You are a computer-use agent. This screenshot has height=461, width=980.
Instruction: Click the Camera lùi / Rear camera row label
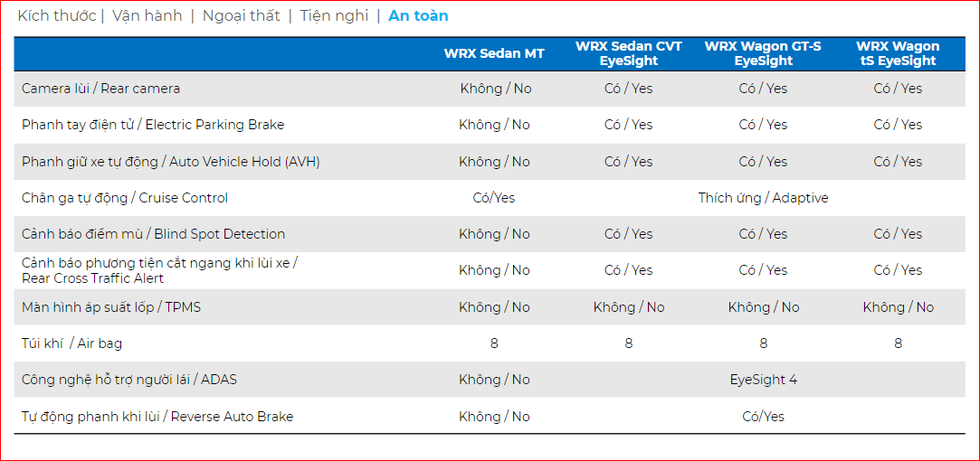tap(100, 89)
